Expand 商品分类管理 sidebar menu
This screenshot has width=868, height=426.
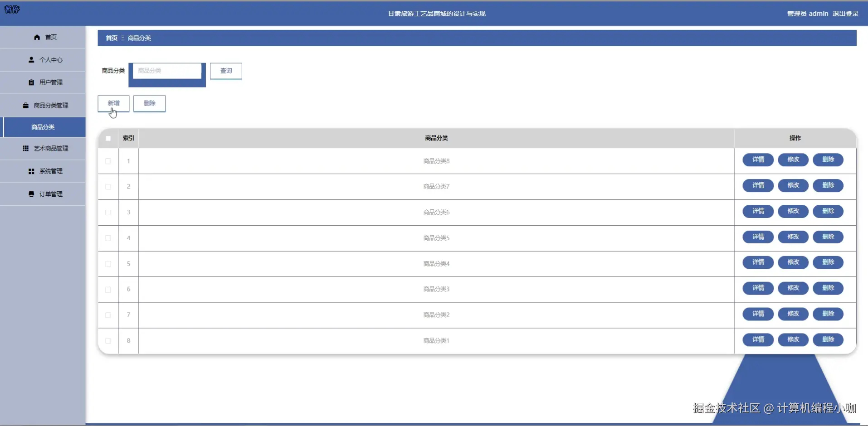(x=43, y=106)
